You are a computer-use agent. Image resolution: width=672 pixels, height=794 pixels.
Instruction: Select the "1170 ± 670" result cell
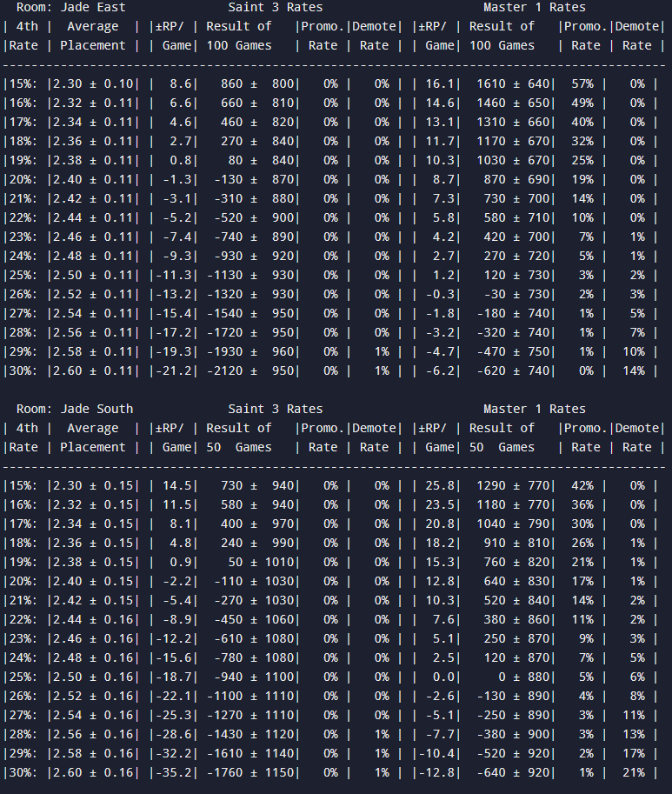513,142
